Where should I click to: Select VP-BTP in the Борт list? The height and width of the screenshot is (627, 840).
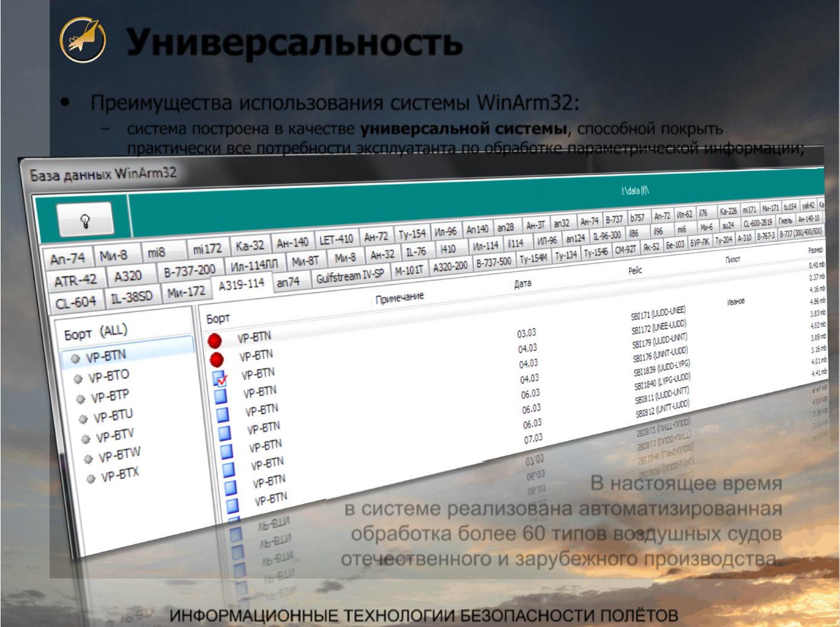point(110,397)
